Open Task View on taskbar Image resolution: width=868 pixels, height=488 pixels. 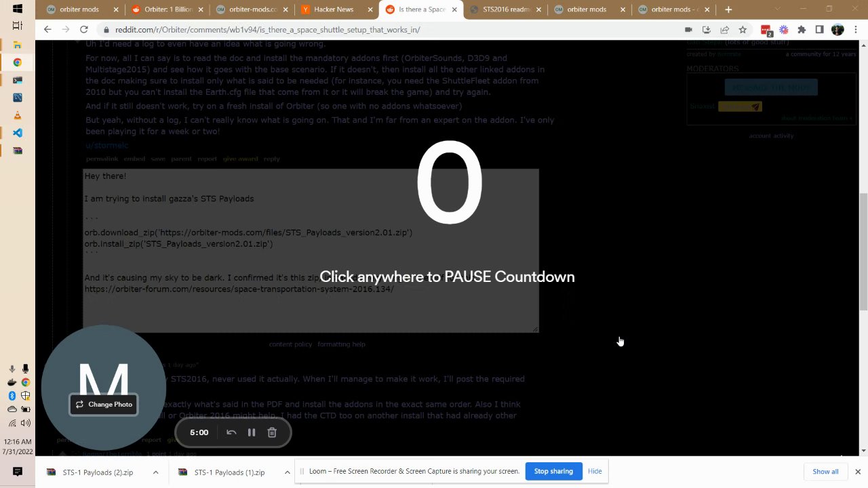pyautogui.click(x=18, y=26)
